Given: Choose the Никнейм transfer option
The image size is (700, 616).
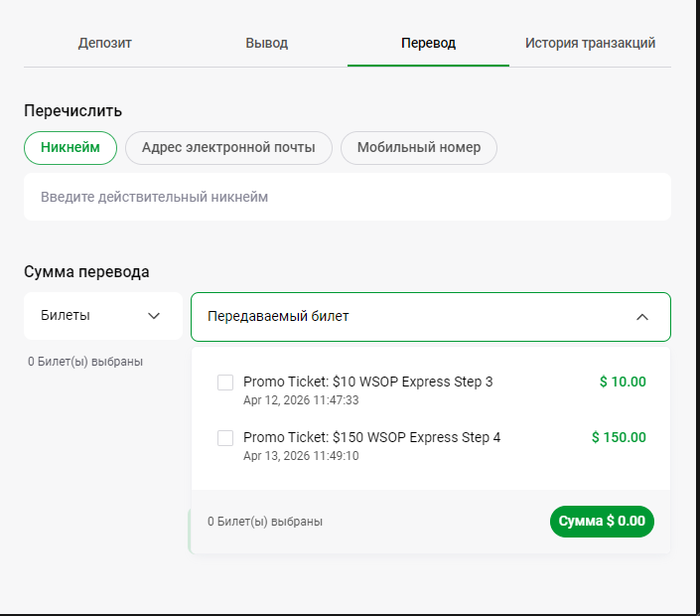Looking at the screenshot, I should pos(70,147).
